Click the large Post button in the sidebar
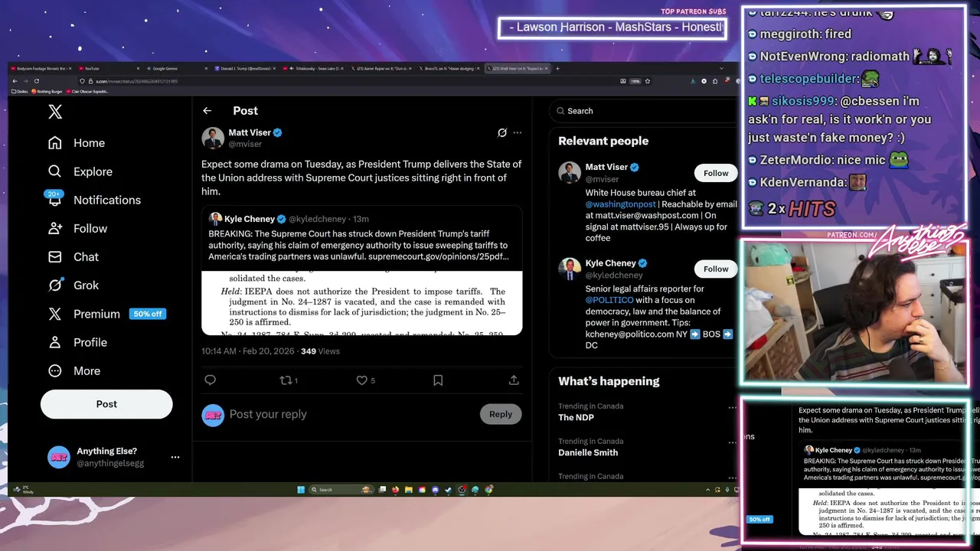This screenshot has height=551, width=980. pos(106,404)
